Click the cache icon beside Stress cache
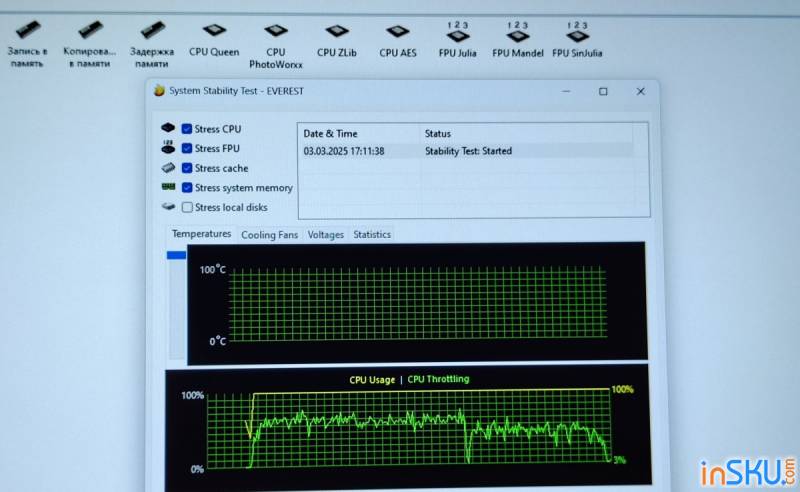Screen dimensions: 800x492 click(x=168, y=167)
